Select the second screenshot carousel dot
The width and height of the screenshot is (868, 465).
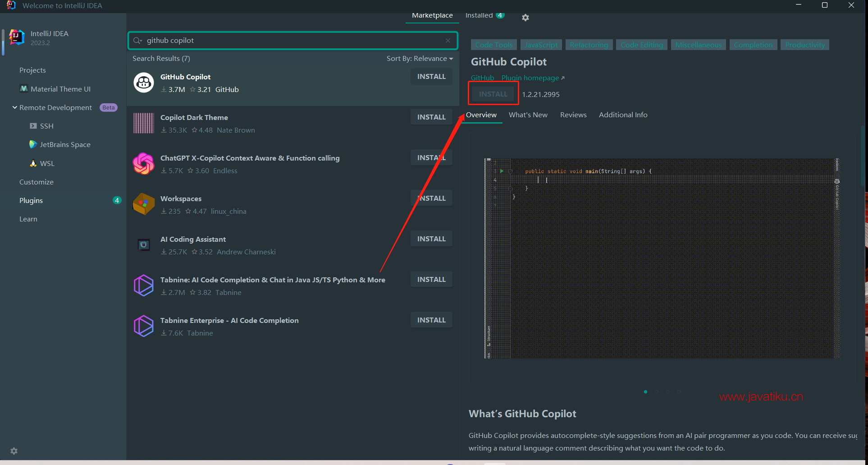657,391
